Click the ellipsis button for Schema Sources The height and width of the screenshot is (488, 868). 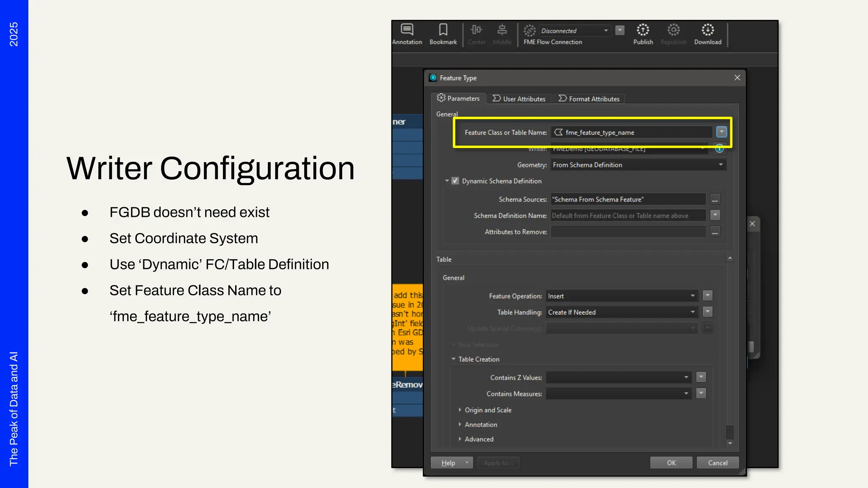tap(715, 200)
